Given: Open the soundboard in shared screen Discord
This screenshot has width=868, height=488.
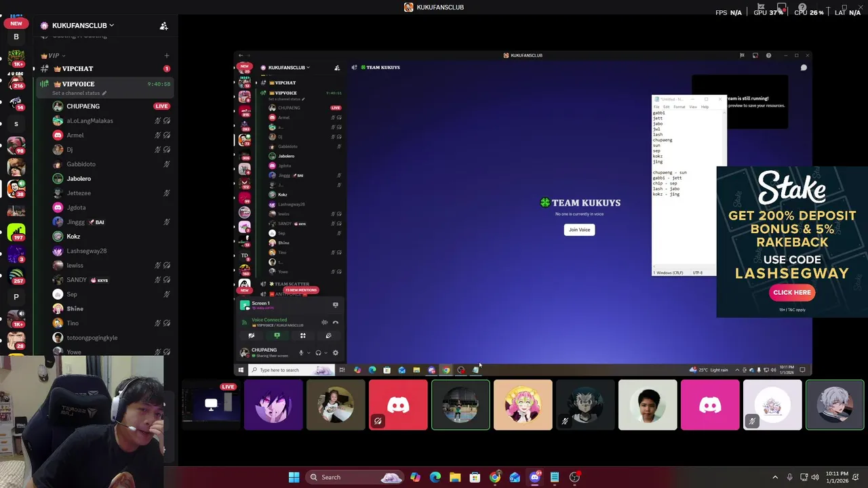Looking at the screenshot, I should click(328, 335).
